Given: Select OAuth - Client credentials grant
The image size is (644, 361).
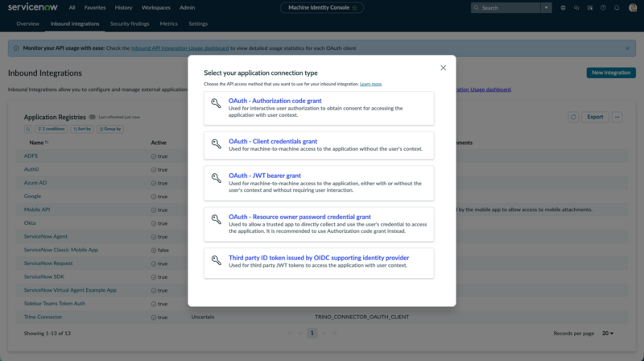Looking at the screenshot, I should (319, 146).
